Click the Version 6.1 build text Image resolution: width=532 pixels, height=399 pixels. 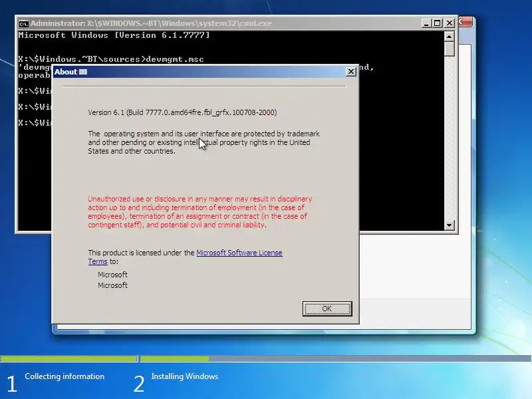coord(182,112)
